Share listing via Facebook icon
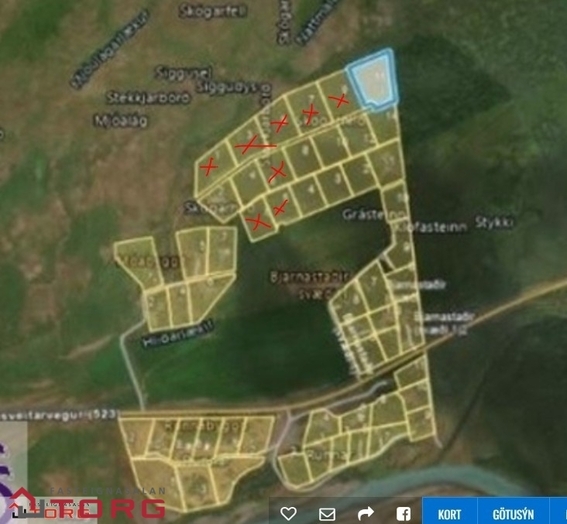The width and height of the screenshot is (567, 524). [x=403, y=514]
